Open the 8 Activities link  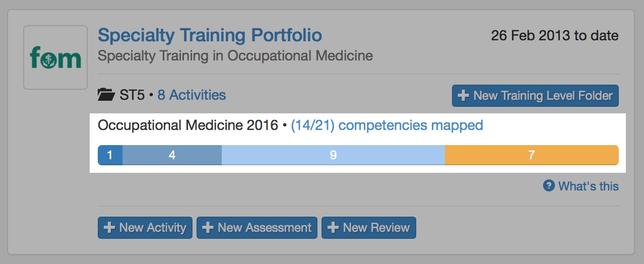(x=191, y=95)
